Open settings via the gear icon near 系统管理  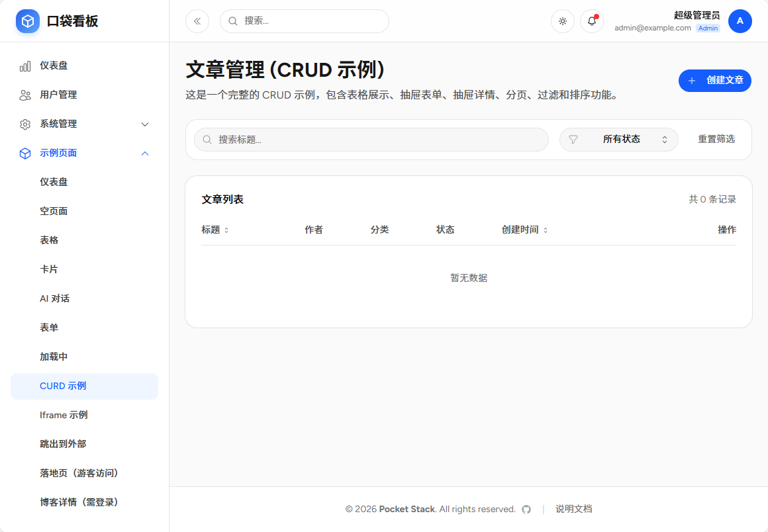(24, 124)
